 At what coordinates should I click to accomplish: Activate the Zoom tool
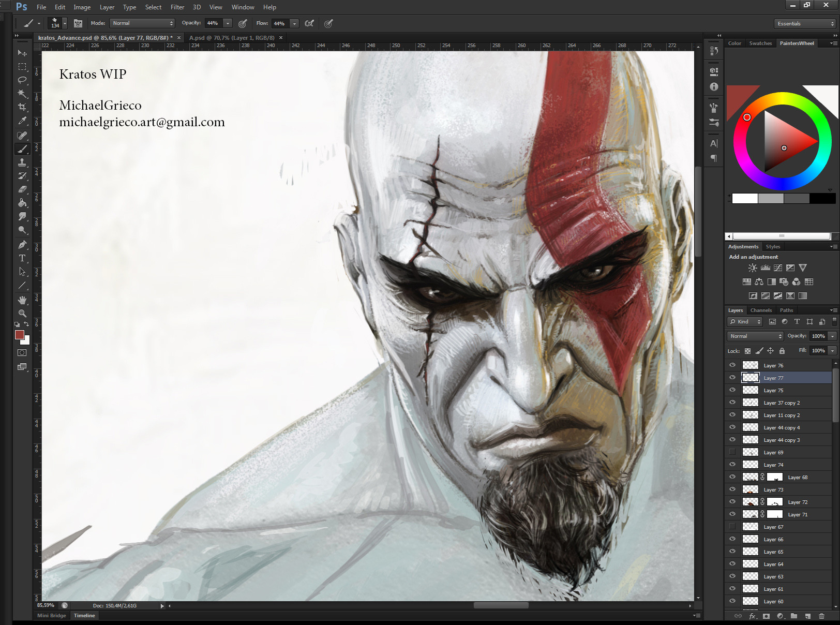(22, 313)
